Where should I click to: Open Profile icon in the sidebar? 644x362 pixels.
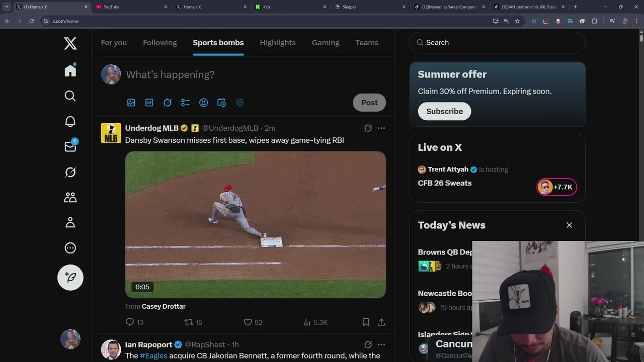(70, 222)
